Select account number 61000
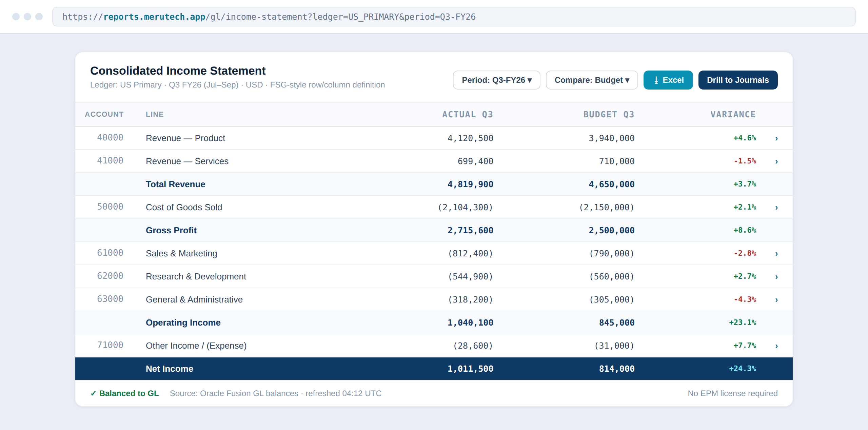This screenshot has height=430, width=868. (110, 253)
